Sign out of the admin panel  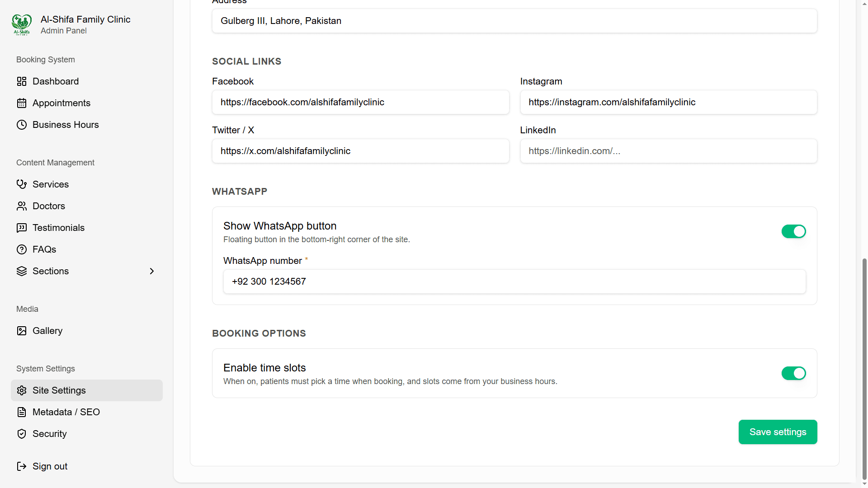tap(87, 466)
